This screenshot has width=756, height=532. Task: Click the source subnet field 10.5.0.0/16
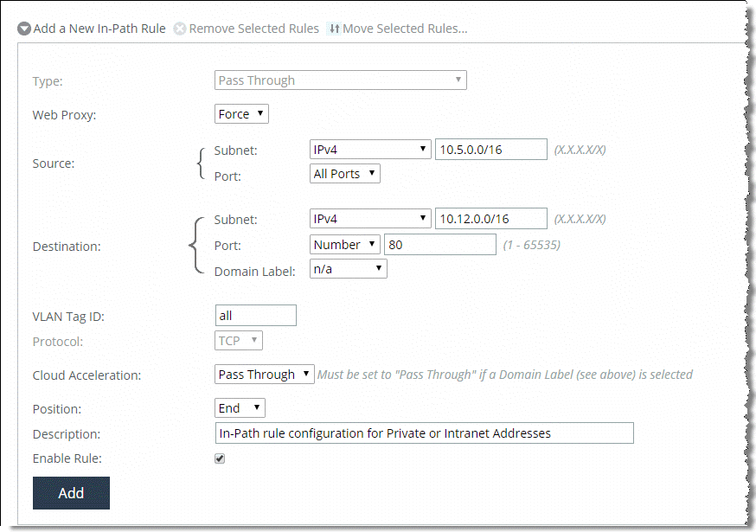point(490,150)
